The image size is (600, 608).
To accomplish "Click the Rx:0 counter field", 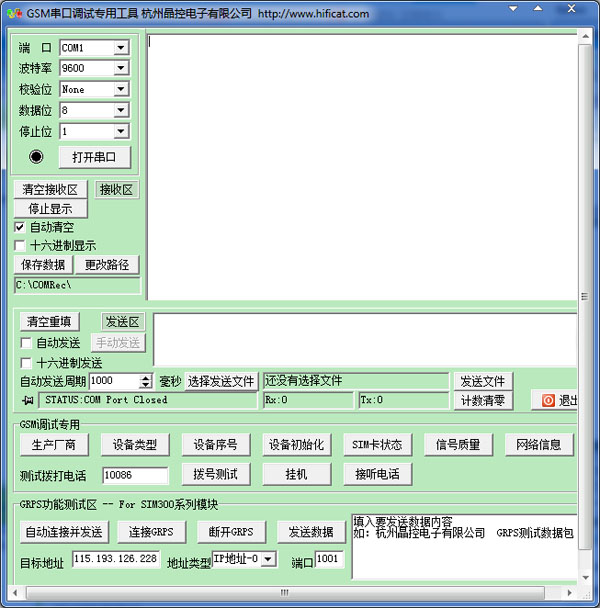I will click(x=309, y=400).
